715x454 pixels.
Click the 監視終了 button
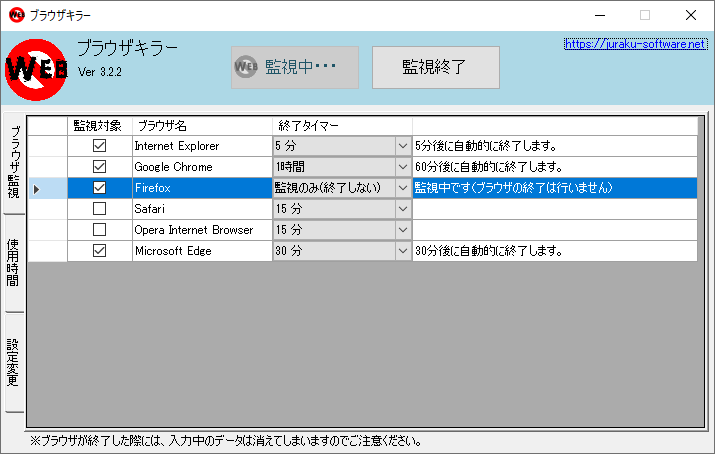tap(435, 67)
